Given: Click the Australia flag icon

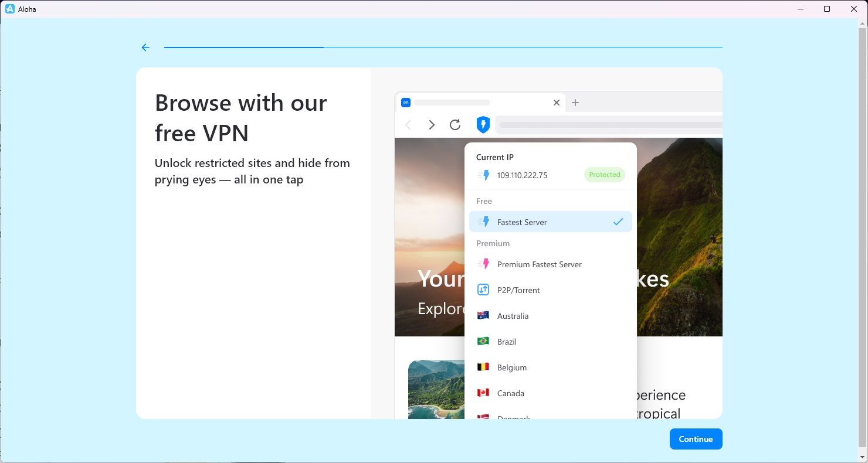Looking at the screenshot, I should 483,315.
